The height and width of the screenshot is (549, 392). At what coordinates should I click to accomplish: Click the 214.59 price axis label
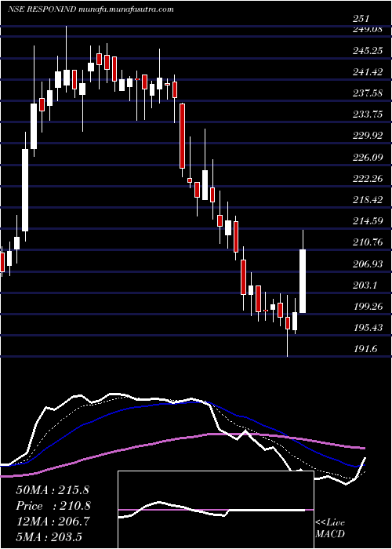pos(367,221)
